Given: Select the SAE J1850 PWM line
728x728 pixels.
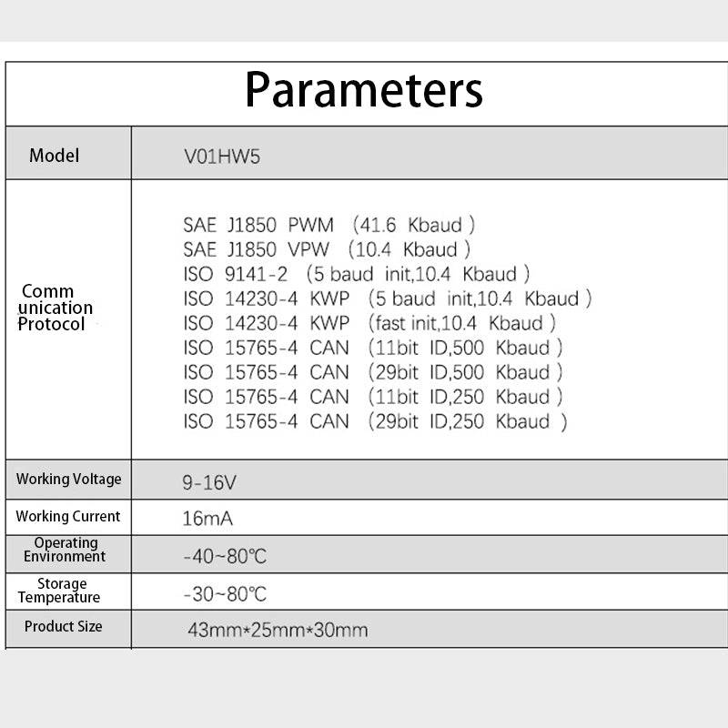Looking at the screenshot, I should [329, 224].
